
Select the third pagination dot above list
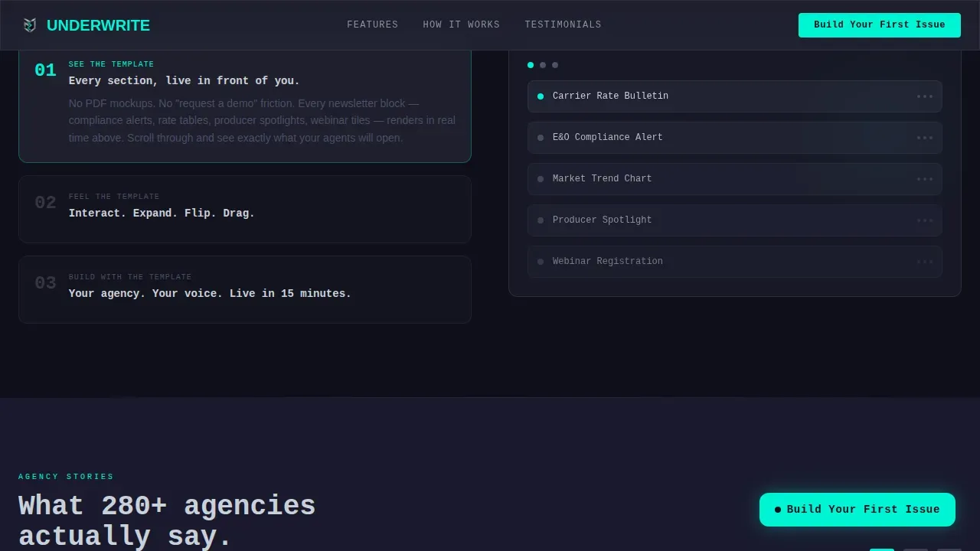(x=555, y=65)
